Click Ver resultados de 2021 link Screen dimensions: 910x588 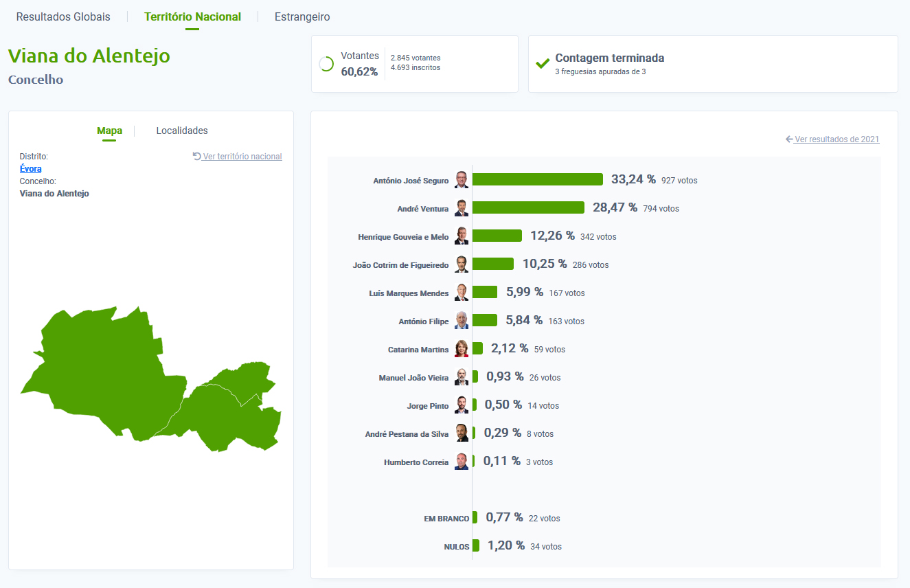coord(837,139)
